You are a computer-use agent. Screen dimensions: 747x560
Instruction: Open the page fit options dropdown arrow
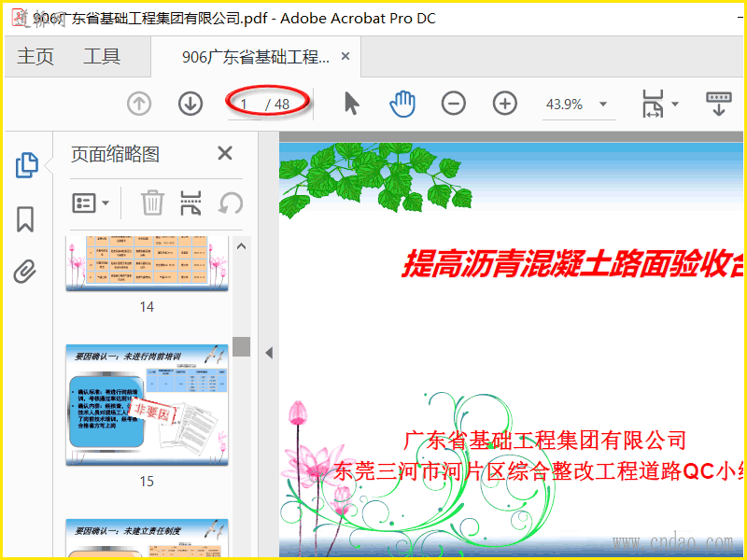click(674, 104)
